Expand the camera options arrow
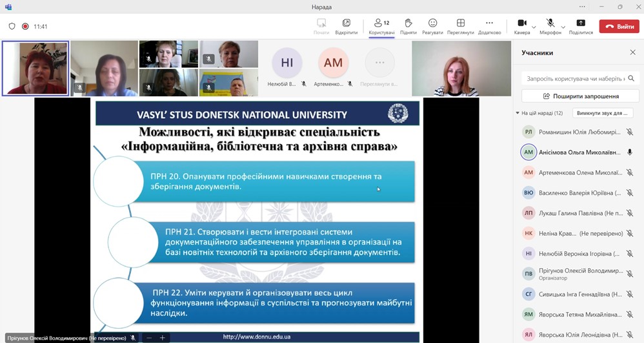This screenshot has height=343, width=644. point(534,27)
